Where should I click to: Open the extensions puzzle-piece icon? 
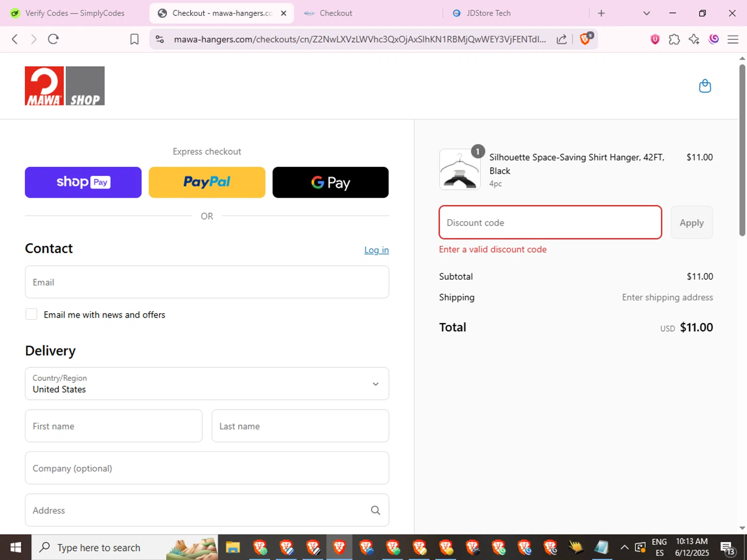pos(674,39)
